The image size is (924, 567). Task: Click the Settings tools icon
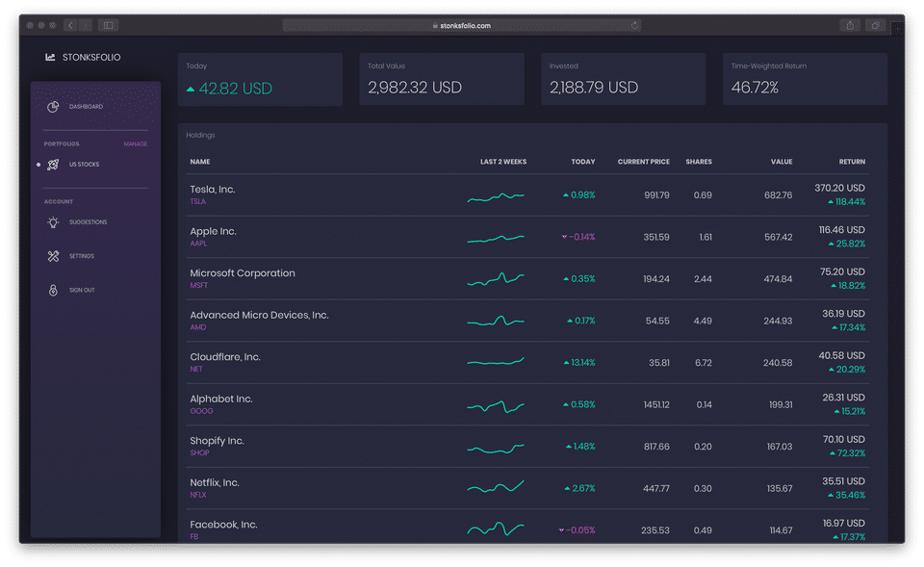[53, 256]
